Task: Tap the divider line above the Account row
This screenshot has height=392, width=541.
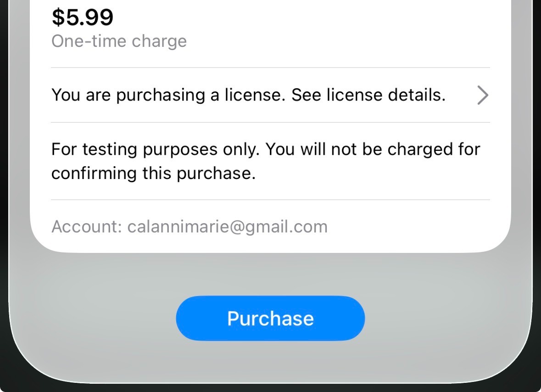Action: point(270,200)
